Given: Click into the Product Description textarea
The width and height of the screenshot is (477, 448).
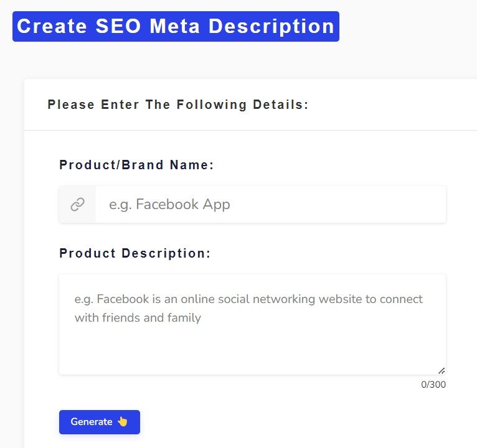Looking at the screenshot, I should (252, 324).
